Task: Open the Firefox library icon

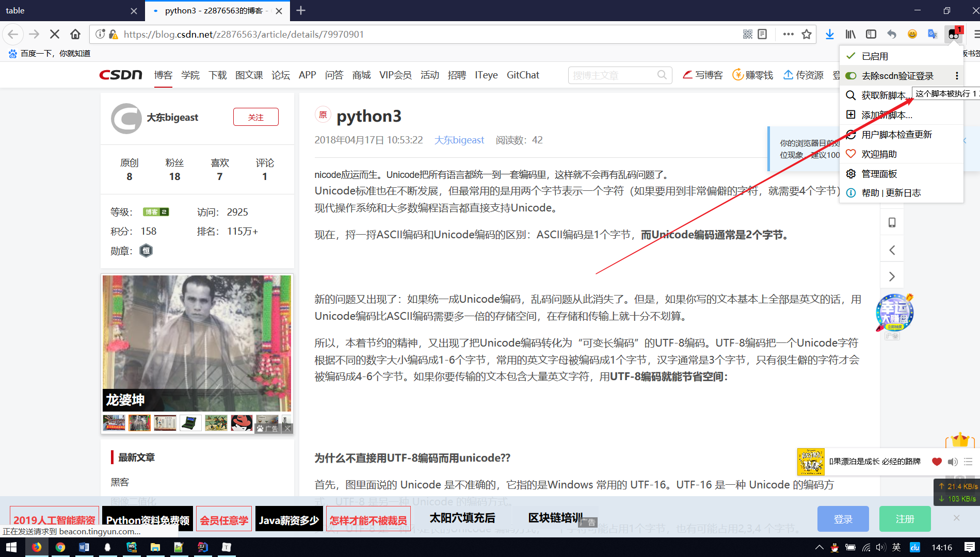Action: [x=850, y=34]
